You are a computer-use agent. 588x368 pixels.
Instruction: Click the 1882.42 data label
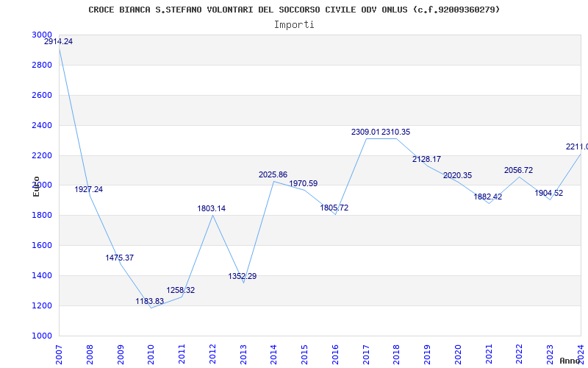[489, 197]
